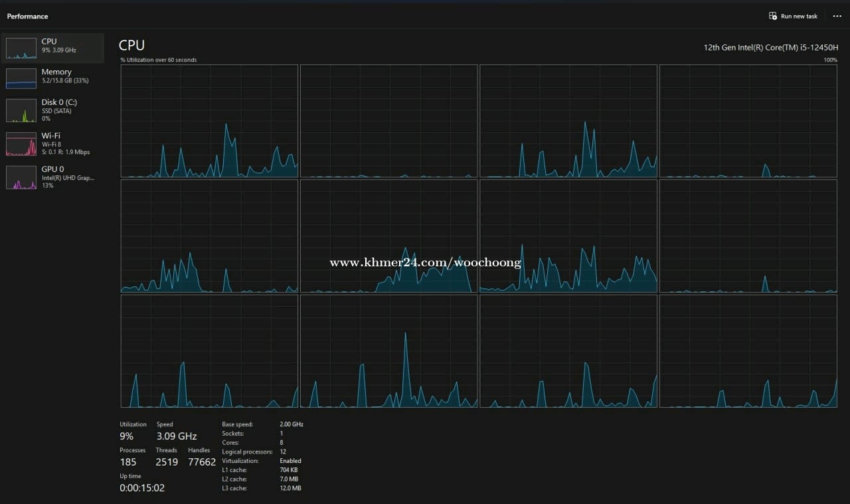850x504 pixels.
Task: Click the Logical processors value 12
Action: pyautogui.click(x=283, y=452)
